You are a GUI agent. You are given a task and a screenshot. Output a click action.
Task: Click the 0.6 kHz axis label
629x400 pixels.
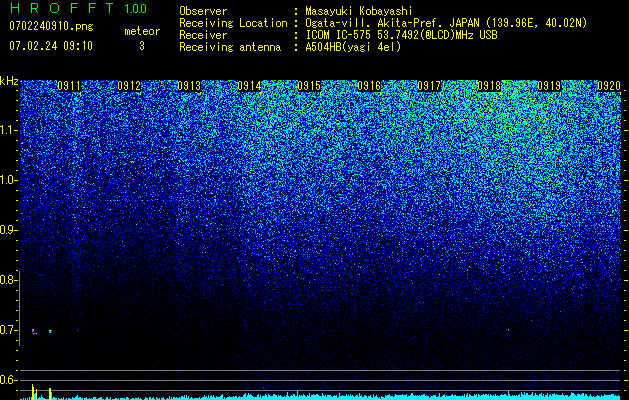[9, 380]
